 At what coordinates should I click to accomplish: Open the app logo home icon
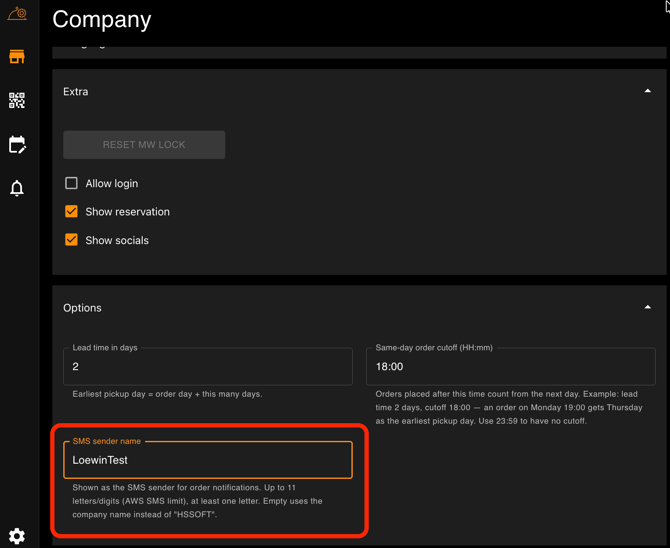(17, 13)
